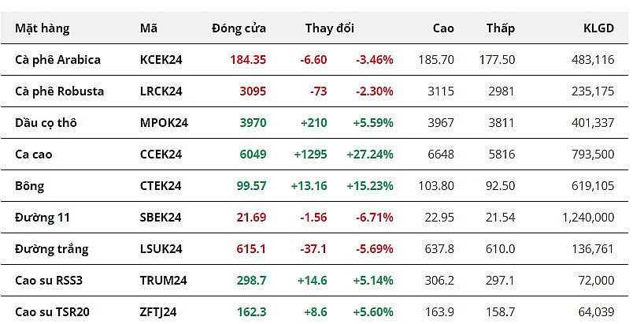Click the Bông commodity name
The width and height of the screenshot is (644, 324).
30,186
